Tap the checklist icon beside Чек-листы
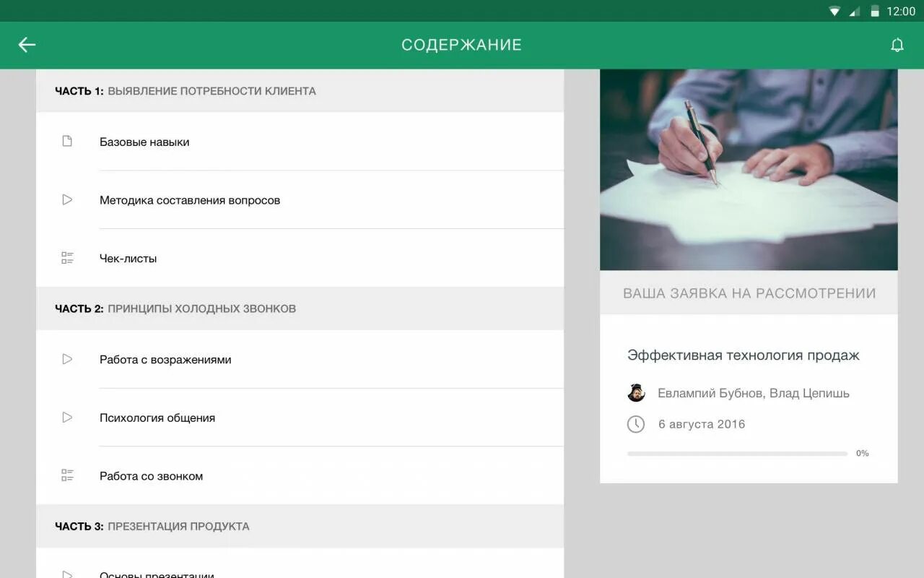 [67, 258]
